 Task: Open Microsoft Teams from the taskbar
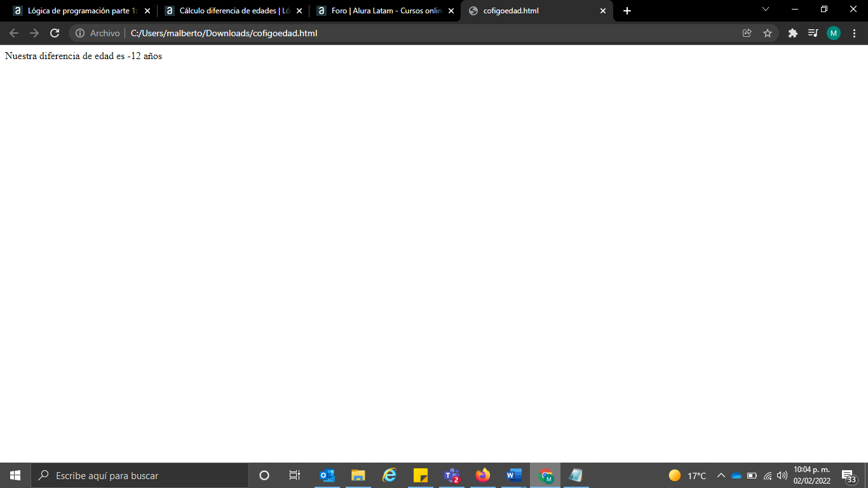click(x=452, y=475)
